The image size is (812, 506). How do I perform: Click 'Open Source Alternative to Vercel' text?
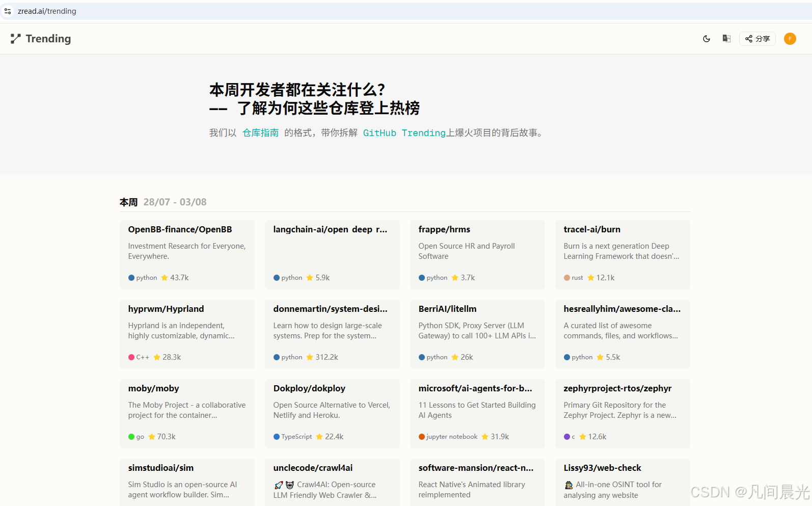point(332,410)
